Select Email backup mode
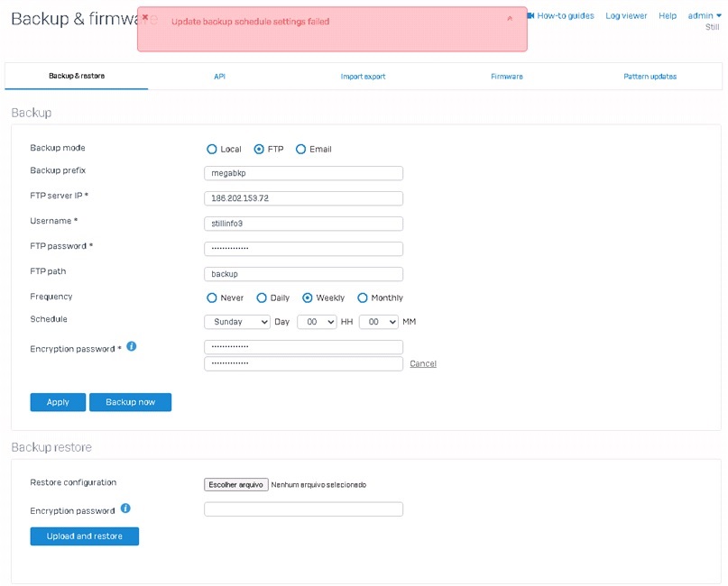The image size is (728, 586). tap(301, 149)
